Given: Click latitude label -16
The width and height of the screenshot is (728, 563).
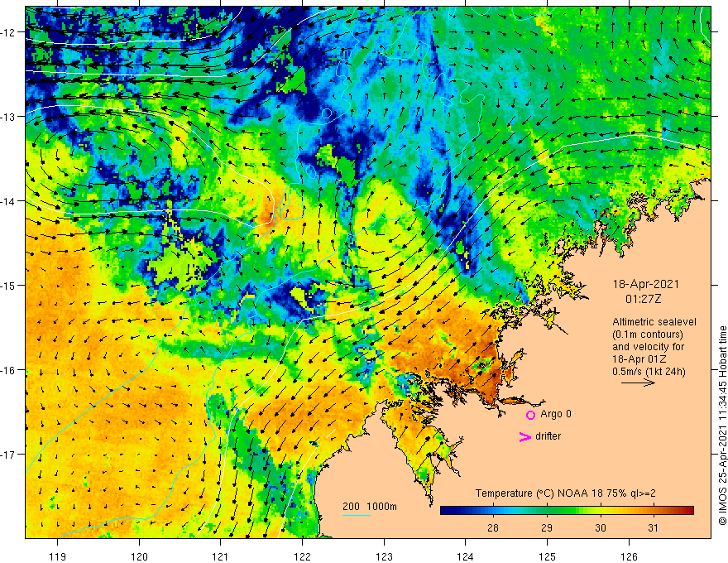Looking at the screenshot, I should point(8,370).
